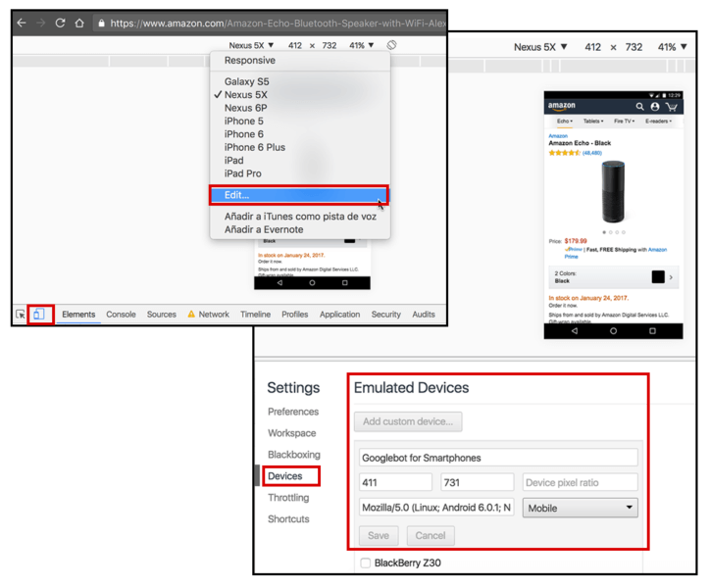709x588 pixels.
Task: Open Amazon search magnifier in emulated phone
Action: [639, 107]
